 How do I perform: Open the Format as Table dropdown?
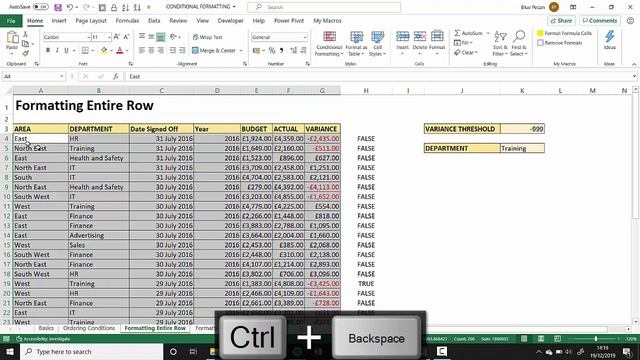[356, 44]
